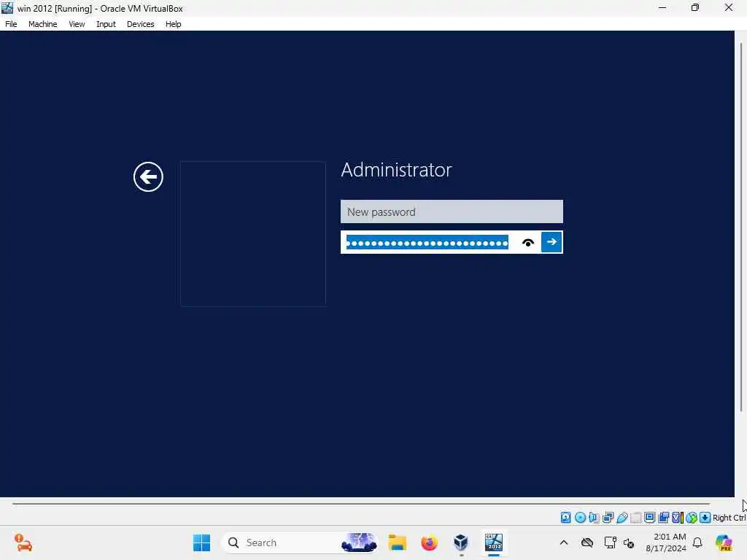Image resolution: width=747 pixels, height=560 pixels.
Task: Click the USB devices status icon
Action: (x=622, y=518)
